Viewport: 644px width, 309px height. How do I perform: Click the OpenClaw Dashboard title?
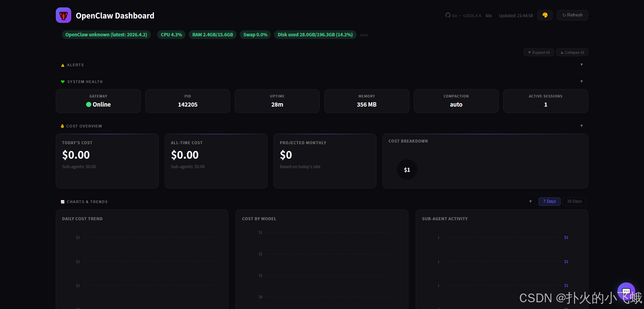[115, 16]
